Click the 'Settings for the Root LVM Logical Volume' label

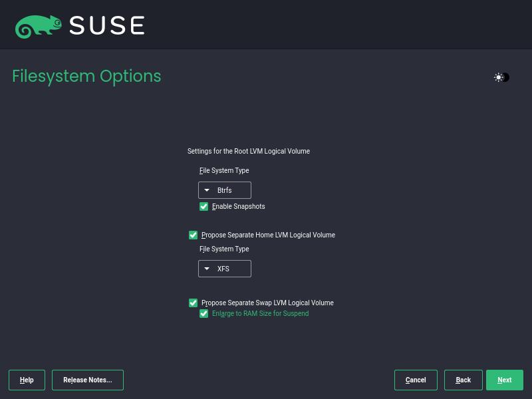[248, 151]
